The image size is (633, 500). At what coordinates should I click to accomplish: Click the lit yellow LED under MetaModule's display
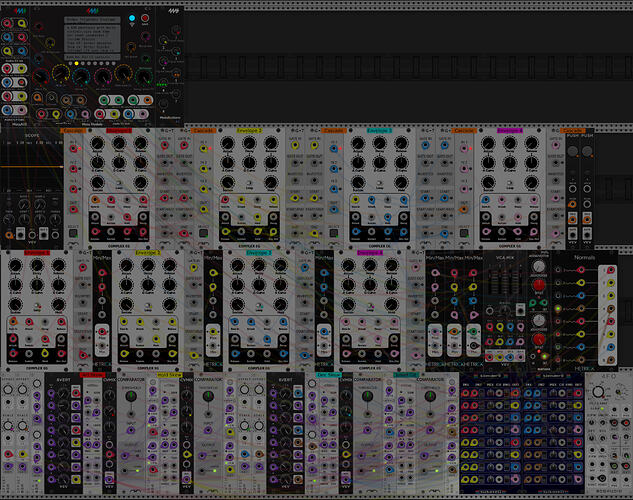pos(76,63)
